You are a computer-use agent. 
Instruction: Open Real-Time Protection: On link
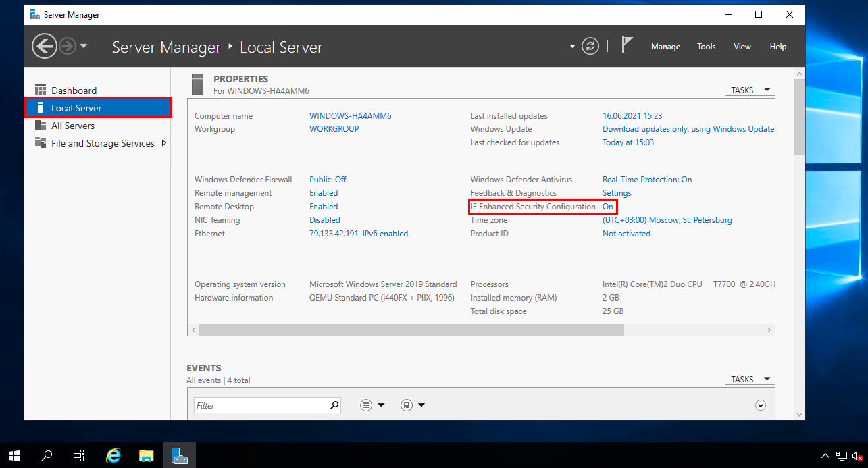click(647, 180)
